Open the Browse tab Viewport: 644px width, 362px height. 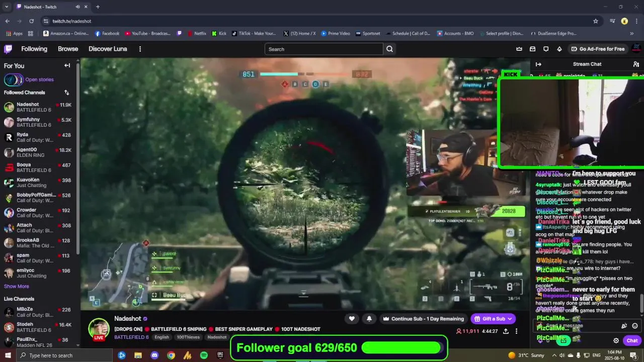[68, 49]
